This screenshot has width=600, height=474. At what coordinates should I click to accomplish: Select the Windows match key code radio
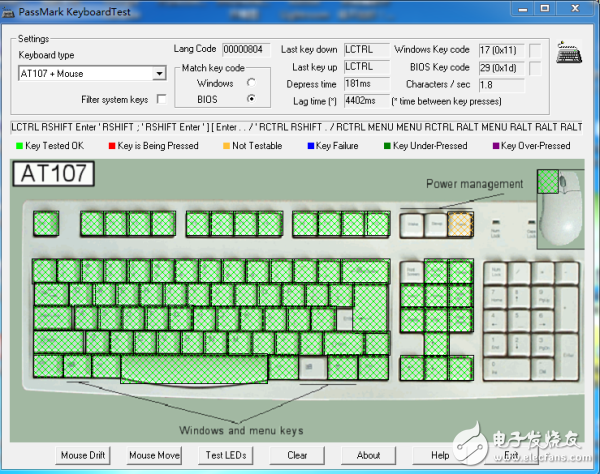pyautogui.click(x=251, y=83)
